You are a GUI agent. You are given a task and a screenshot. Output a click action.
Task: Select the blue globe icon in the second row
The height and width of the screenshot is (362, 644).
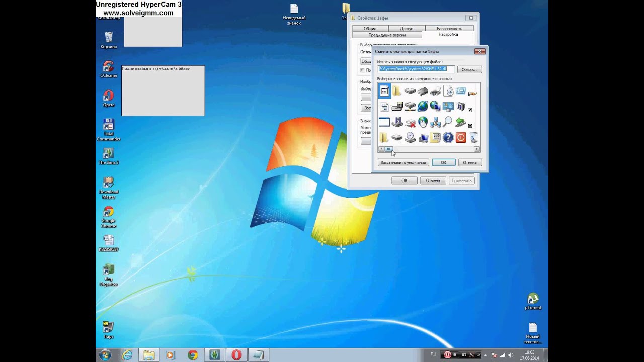click(423, 107)
